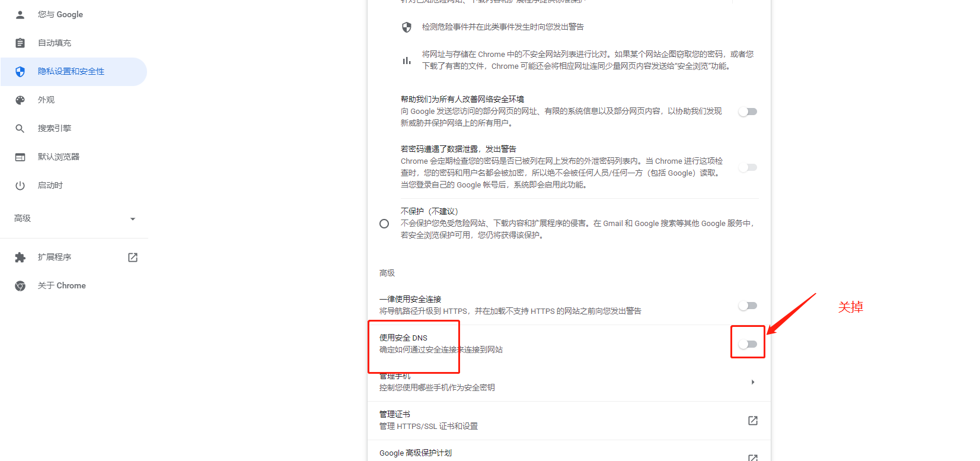
Task: Toggle 帮助我们为所有人改善网络安全环境 switch
Action: [748, 112]
